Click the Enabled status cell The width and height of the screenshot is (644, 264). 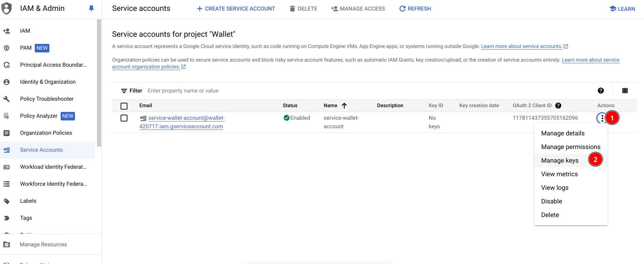[x=297, y=118]
